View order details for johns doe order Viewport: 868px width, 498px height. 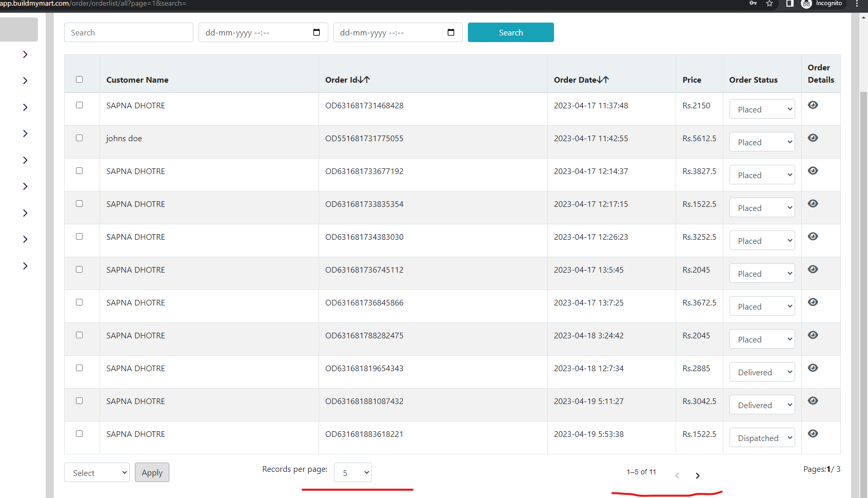coord(813,138)
